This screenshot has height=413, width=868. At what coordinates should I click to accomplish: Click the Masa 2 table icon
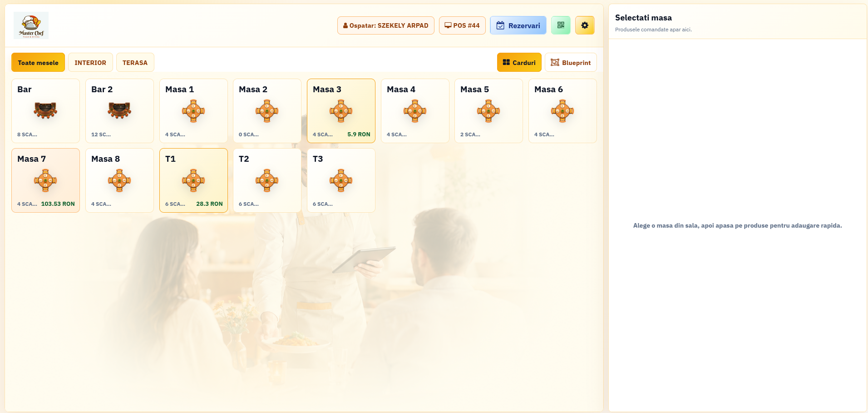pos(267,111)
